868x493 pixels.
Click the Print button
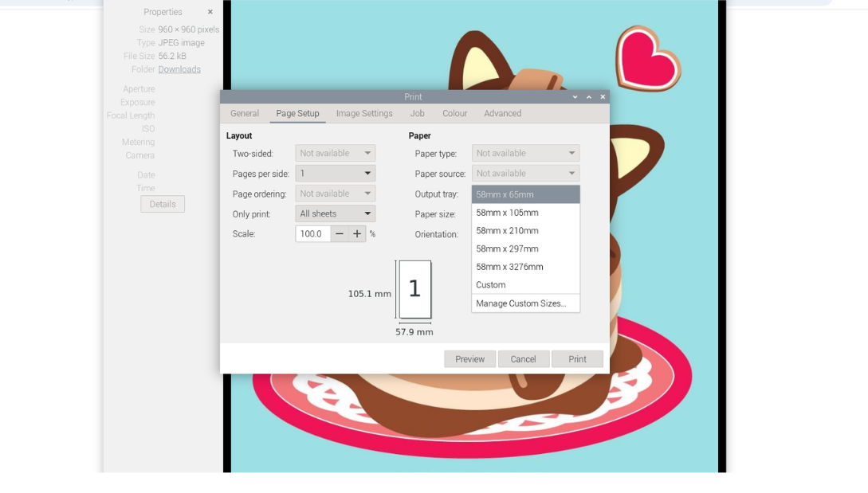click(x=577, y=359)
